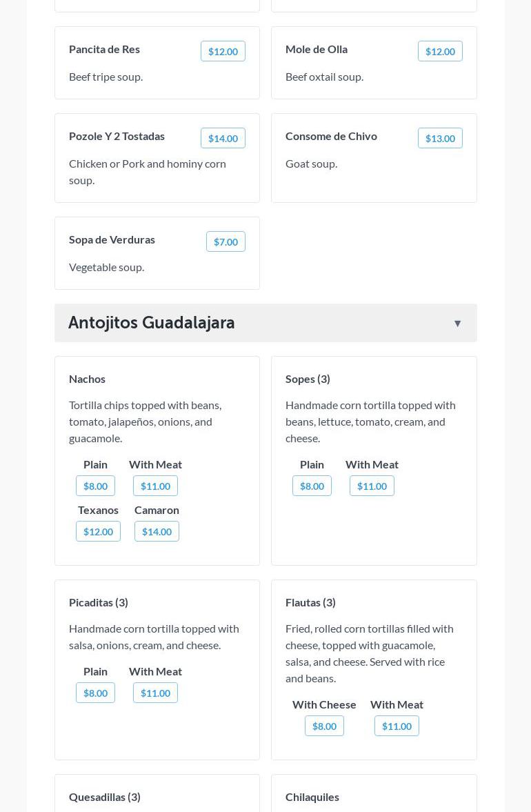Pick Nachos Texanos $12.00 option

tap(98, 532)
